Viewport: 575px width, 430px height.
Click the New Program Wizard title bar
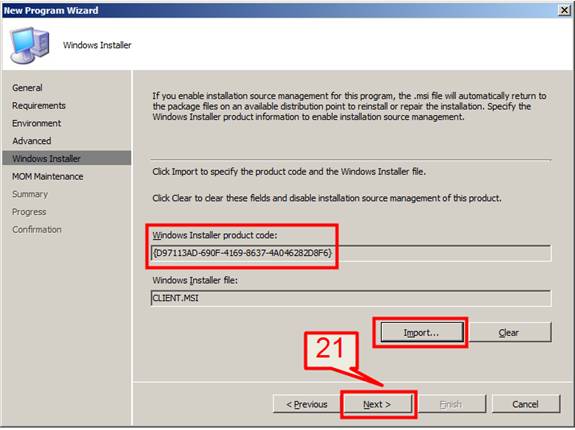click(279, 10)
